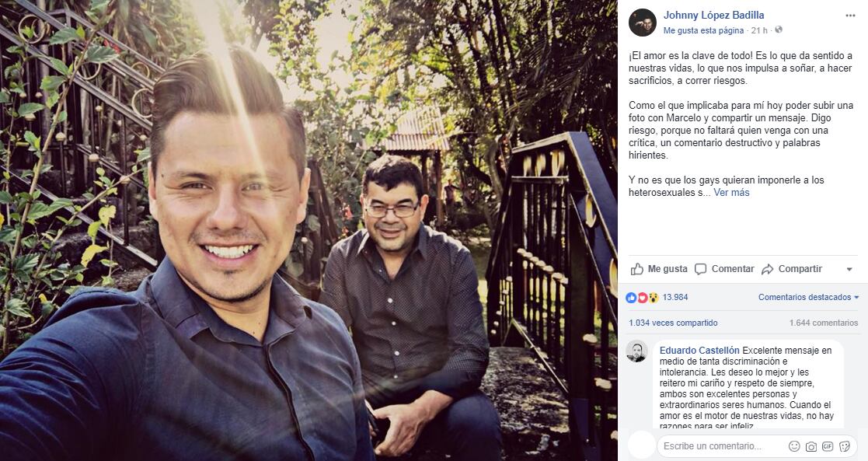Open Comentarios destacados sort dropdown

[809, 298]
